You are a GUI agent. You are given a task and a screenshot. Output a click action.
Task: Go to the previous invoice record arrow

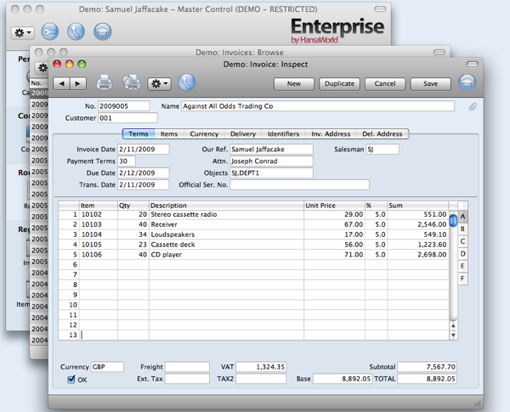click(62, 83)
